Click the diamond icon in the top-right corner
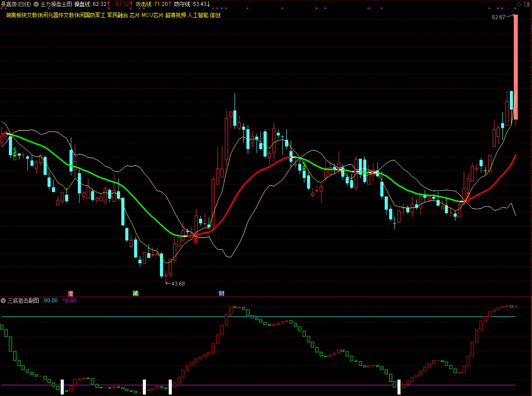Screen dimensions: 532x396 tap(519, 4)
